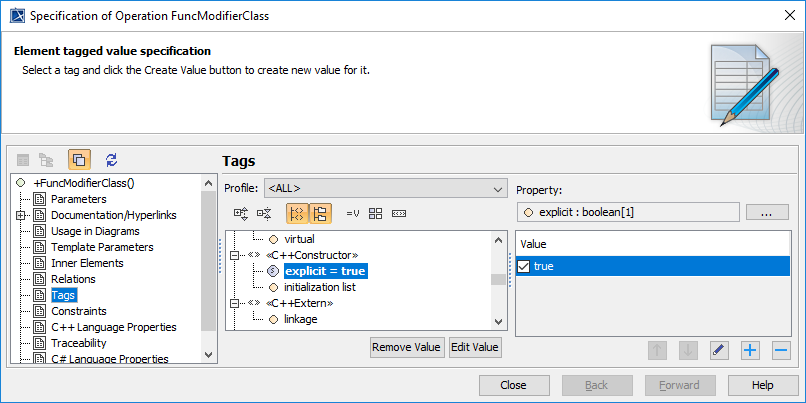Click the refresh icon in left toolbar
Screen dimensions: 806x403
112,160
